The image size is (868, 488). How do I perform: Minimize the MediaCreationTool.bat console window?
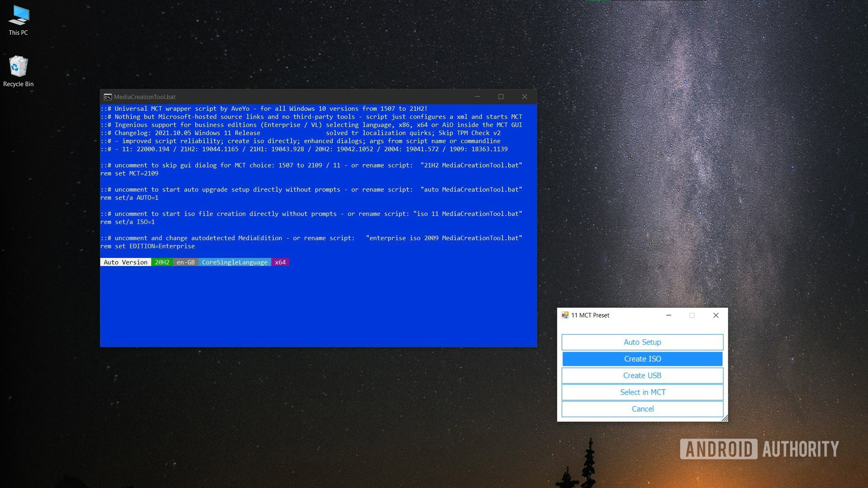[x=477, y=97]
